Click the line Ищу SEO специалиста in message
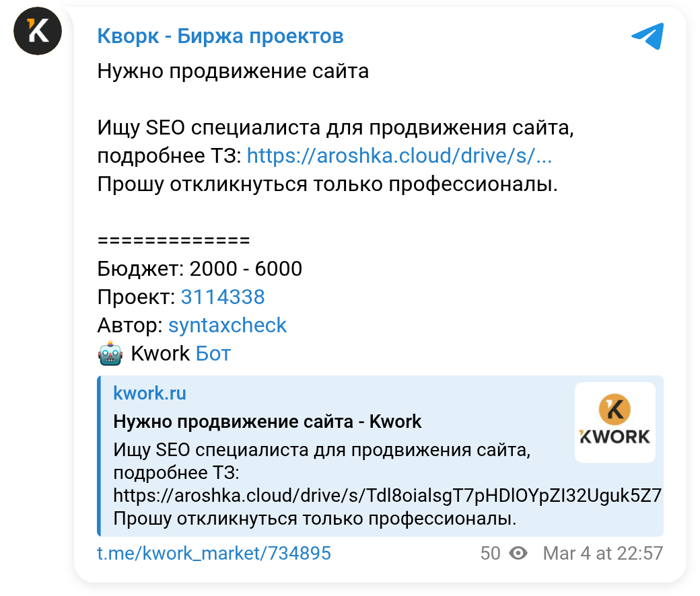700x596 pixels. (335, 128)
